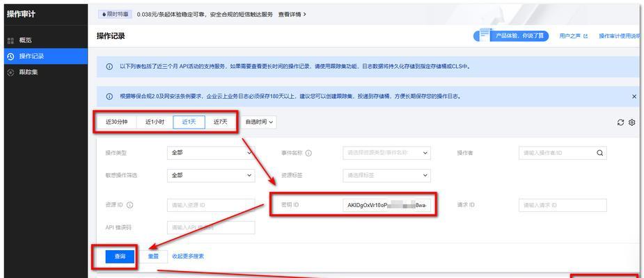Focus the 资源 ID input field

click(x=211, y=205)
